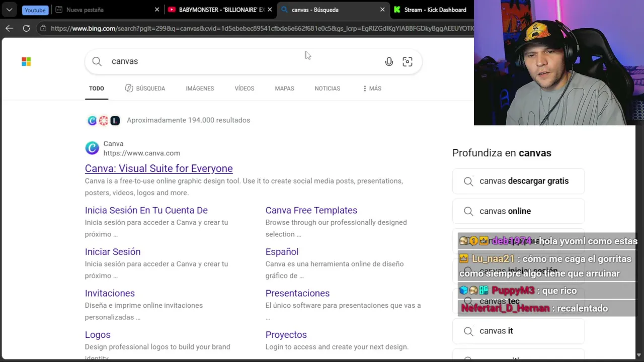Screen dimensions: 644x362
Task: Start voice search with microphone icon
Action: (389, 61)
